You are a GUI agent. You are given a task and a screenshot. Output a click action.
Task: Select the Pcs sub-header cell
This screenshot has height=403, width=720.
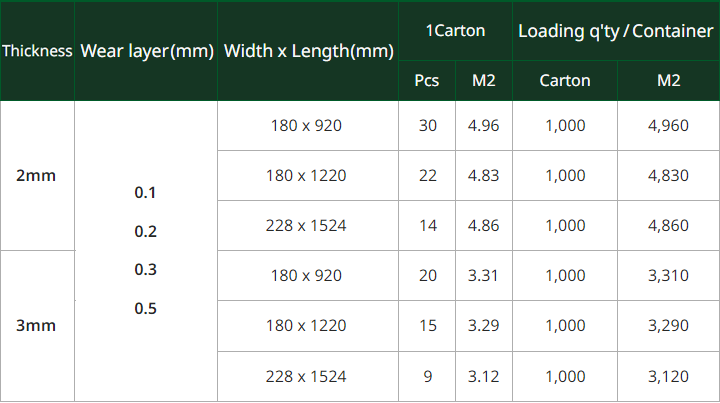click(427, 81)
